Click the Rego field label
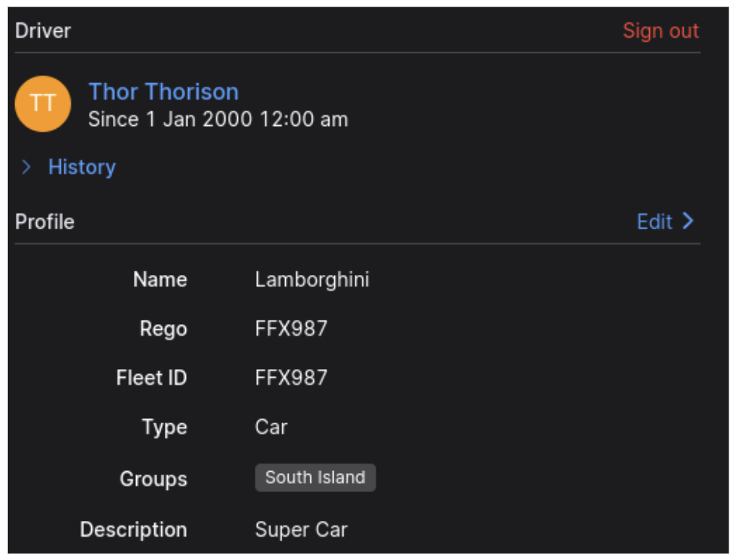The width and height of the screenshot is (738, 560). click(164, 328)
